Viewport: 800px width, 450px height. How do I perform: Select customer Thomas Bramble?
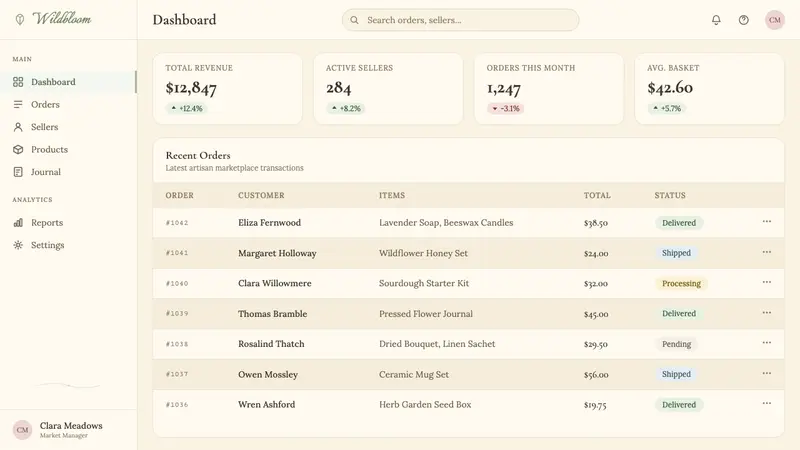point(272,314)
